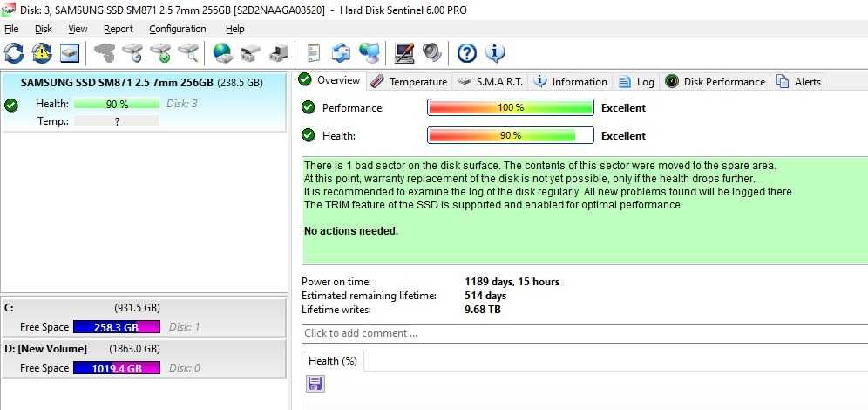Screen dimensions: 868x410
Task: Click the twin gray drives toolbar icon
Action: (x=250, y=53)
